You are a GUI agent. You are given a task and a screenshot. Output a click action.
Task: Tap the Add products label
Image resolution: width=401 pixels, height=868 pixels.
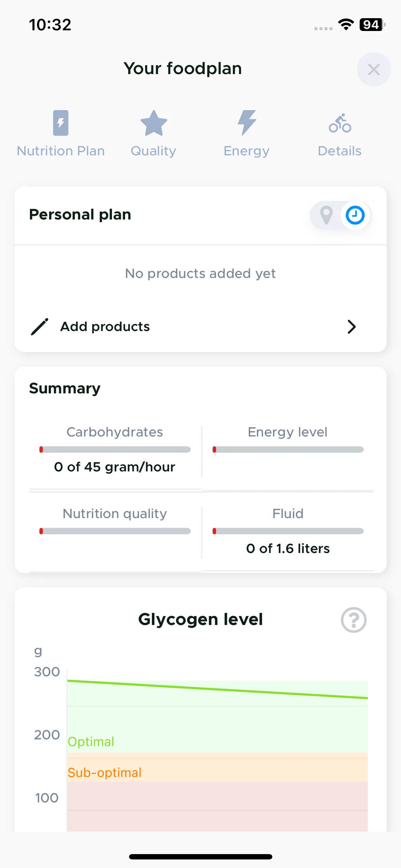click(x=105, y=327)
